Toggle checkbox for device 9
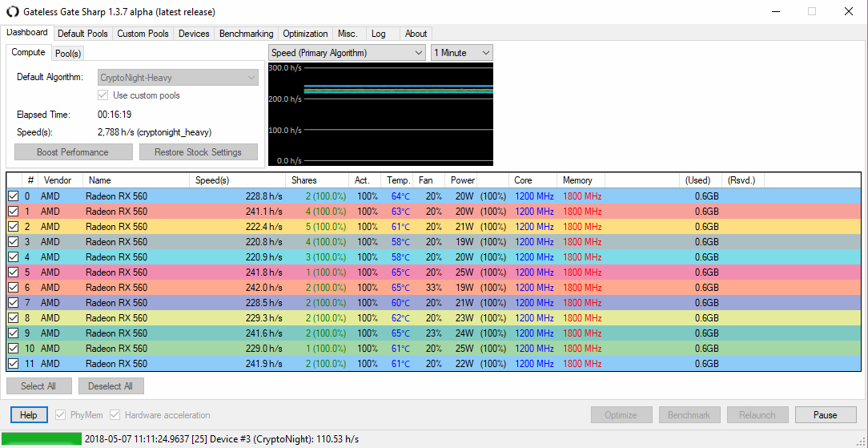Viewport: 868px width, 448px height. point(14,333)
